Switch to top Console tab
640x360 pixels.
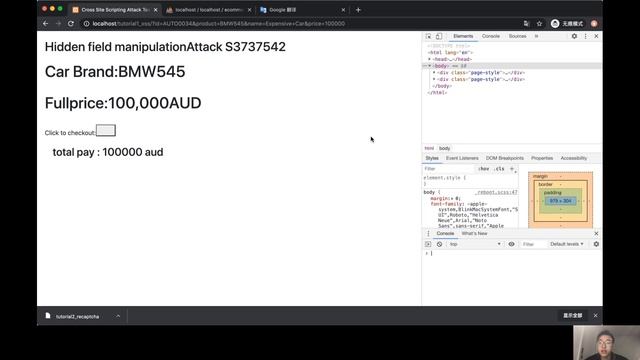[x=491, y=36]
